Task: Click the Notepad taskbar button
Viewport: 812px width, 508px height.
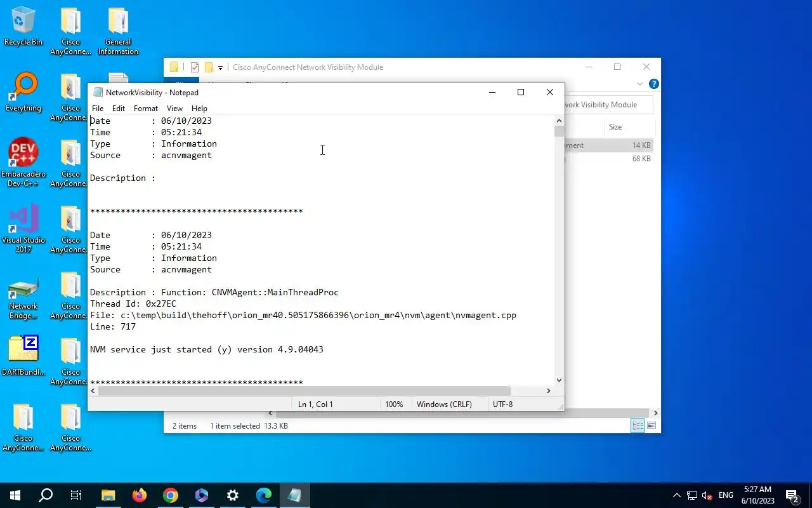Action: tap(295, 495)
